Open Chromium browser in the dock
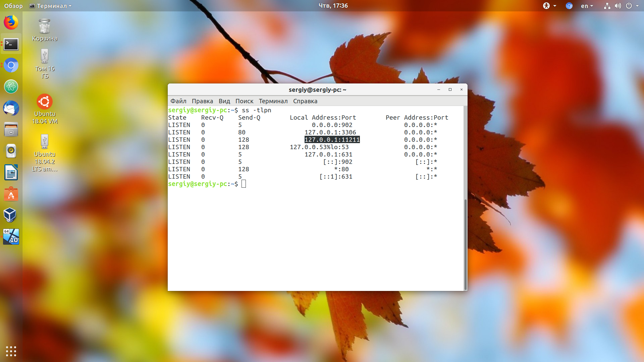 click(x=11, y=65)
